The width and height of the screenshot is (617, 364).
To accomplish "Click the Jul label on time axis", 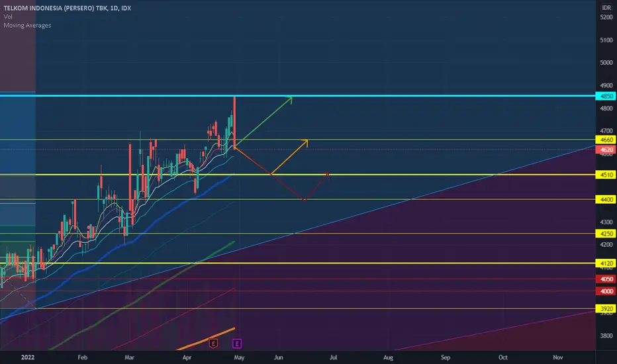I will (x=333, y=357).
